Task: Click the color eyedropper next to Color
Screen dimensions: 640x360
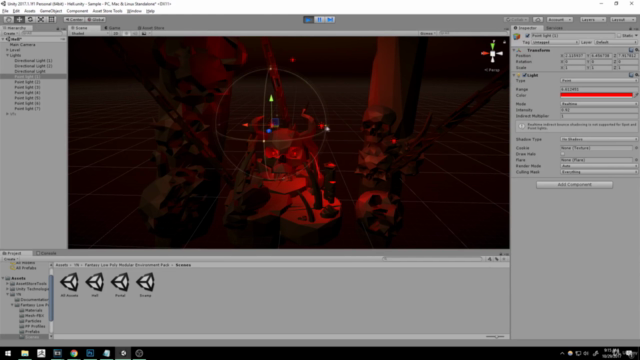Action: point(636,95)
